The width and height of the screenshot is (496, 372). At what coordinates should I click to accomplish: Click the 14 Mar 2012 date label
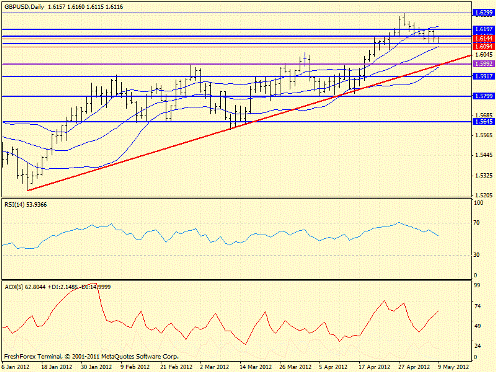[256, 367]
